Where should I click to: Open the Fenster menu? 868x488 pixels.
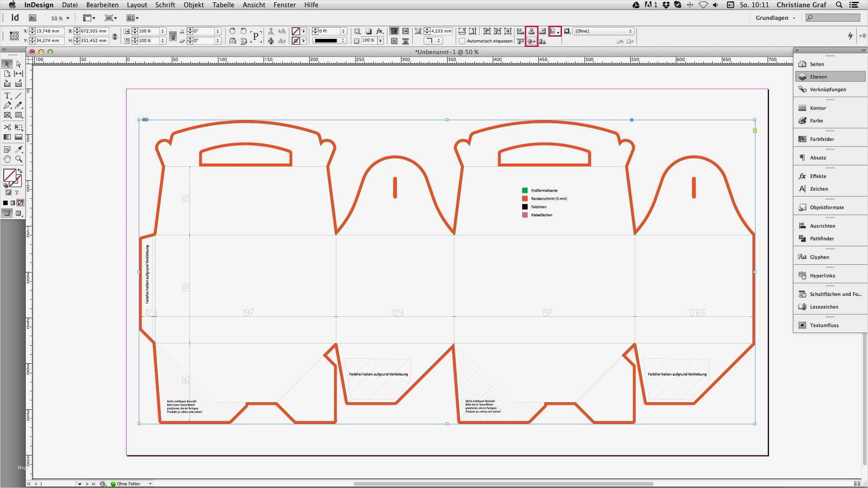284,5
